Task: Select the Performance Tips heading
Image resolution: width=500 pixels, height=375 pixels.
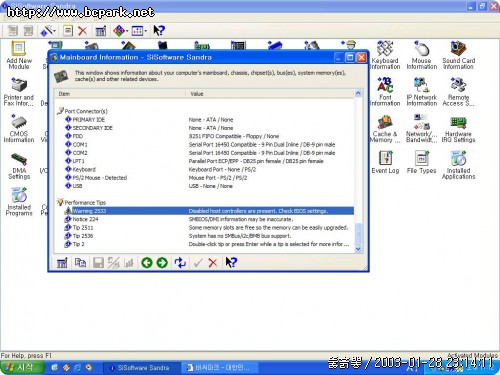Action: [x=85, y=203]
